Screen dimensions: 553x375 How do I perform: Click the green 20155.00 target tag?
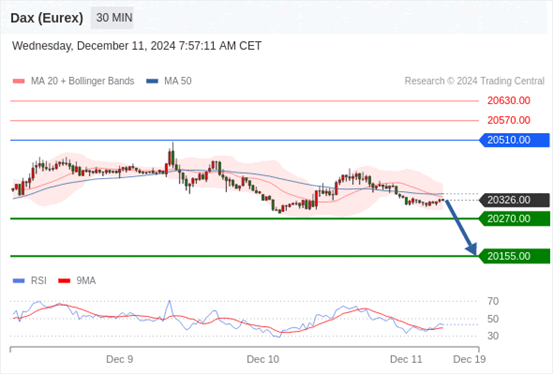(515, 256)
